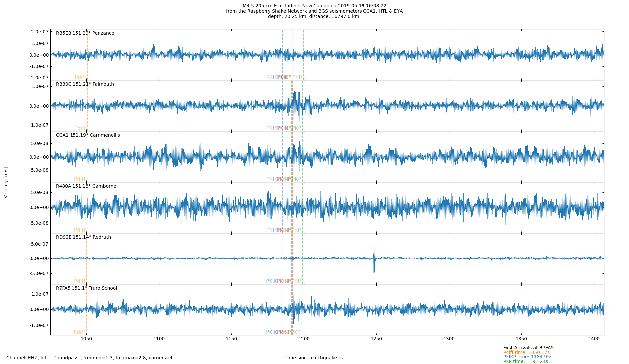Screen dimensions: 629x364
Task: Select the x-axis tick label '1250'
Action: (x=376, y=339)
